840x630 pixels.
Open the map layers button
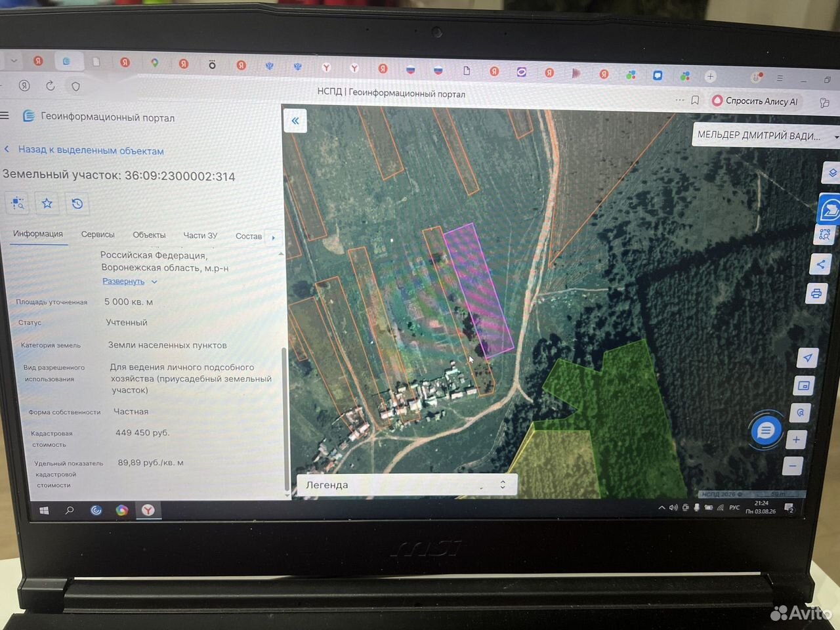click(831, 173)
